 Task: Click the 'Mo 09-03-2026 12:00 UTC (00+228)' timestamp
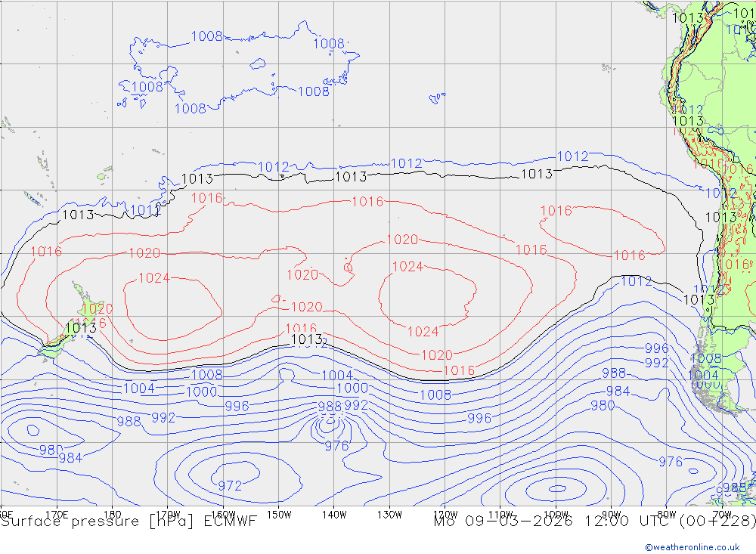[594, 522]
